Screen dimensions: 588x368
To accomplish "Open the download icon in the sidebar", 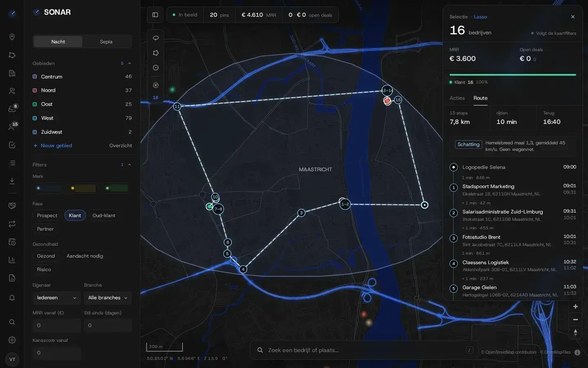I will [x=12, y=181].
